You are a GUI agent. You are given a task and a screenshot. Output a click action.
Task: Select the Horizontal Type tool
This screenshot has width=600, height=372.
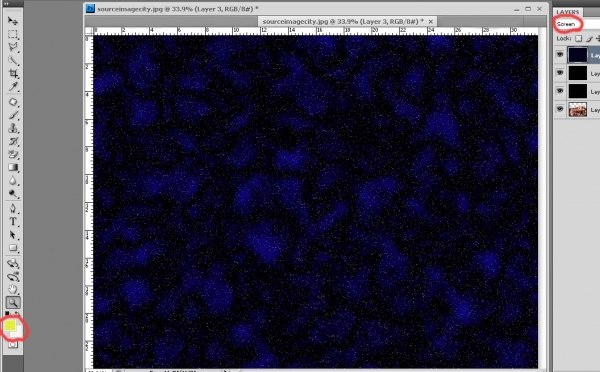(x=13, y=222)
